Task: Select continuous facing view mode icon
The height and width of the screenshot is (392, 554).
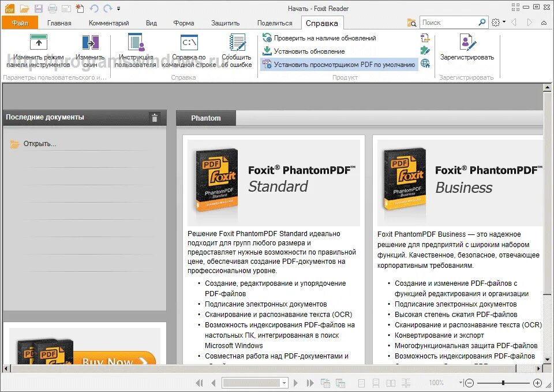Action: pyautogui.click(x=406, y=383)
